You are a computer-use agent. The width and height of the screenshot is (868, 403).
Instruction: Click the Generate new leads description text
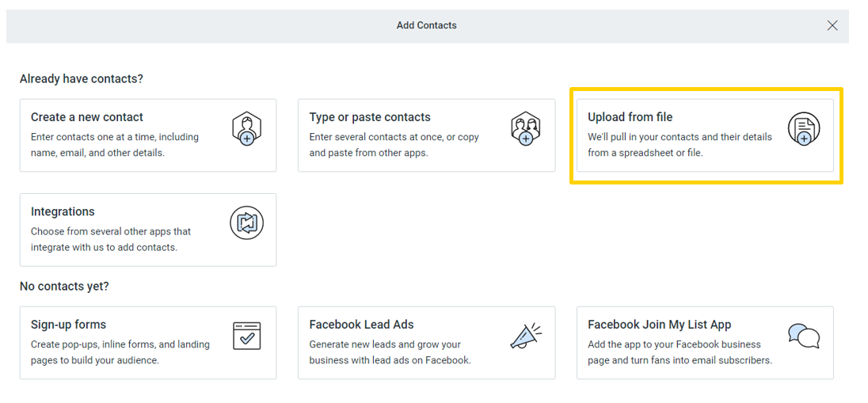390,352
